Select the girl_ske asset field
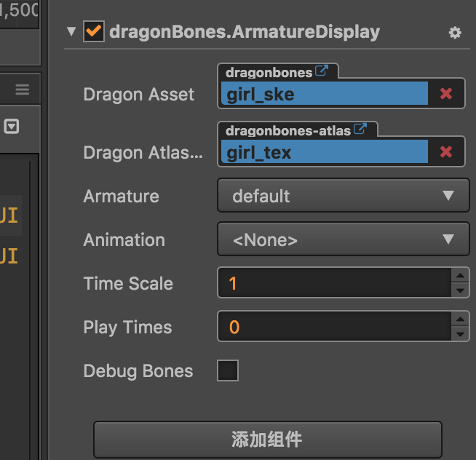Screen dimensions: 476x460 click(x=324, y=94)
